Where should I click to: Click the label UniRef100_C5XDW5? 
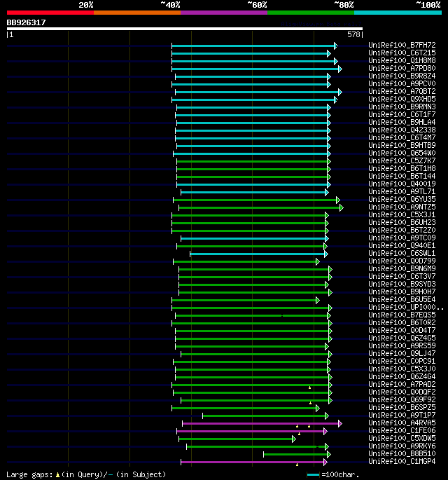tap(402, 438)
